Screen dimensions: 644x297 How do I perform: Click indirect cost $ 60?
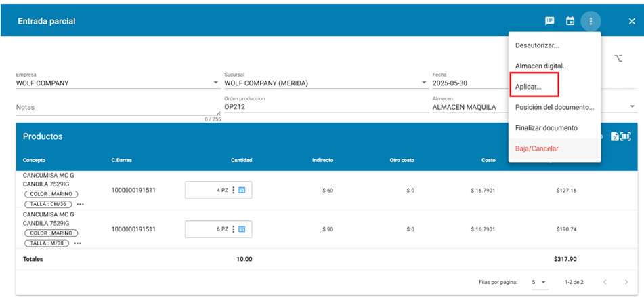[x=328, y=191]
